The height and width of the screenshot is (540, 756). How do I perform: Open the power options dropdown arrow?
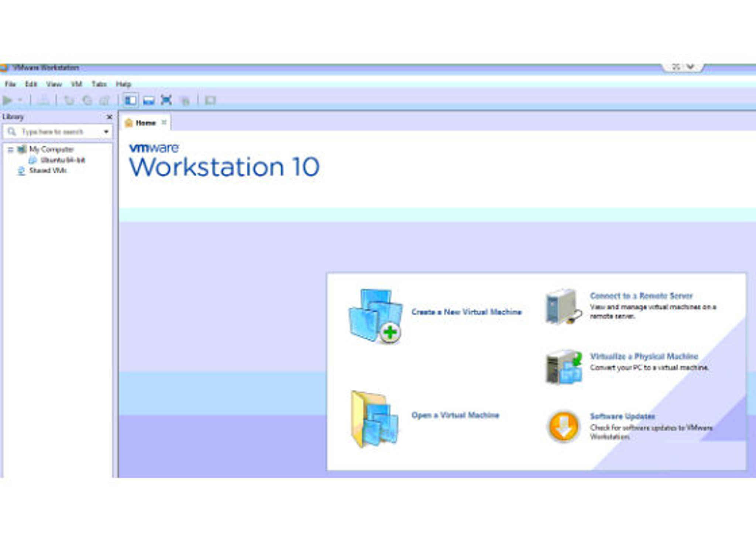(19, 100)
